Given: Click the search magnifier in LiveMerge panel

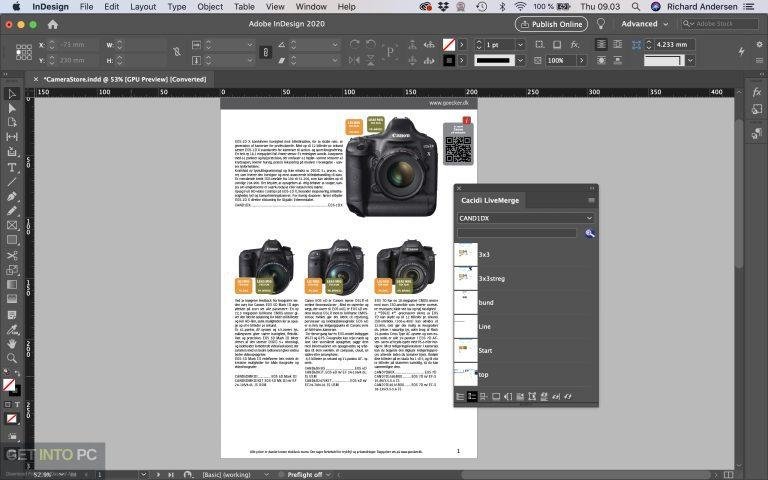Looking at the screenshot, I should coord(590,233).
